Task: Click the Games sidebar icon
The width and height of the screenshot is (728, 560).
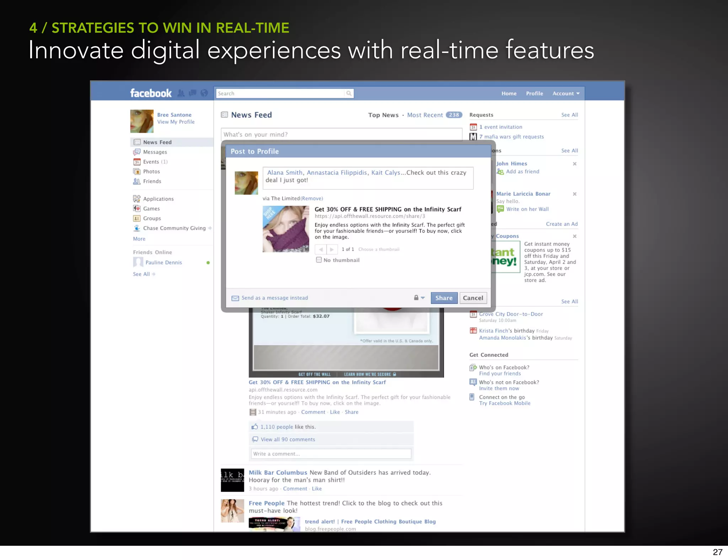Action: coord(136,209)
